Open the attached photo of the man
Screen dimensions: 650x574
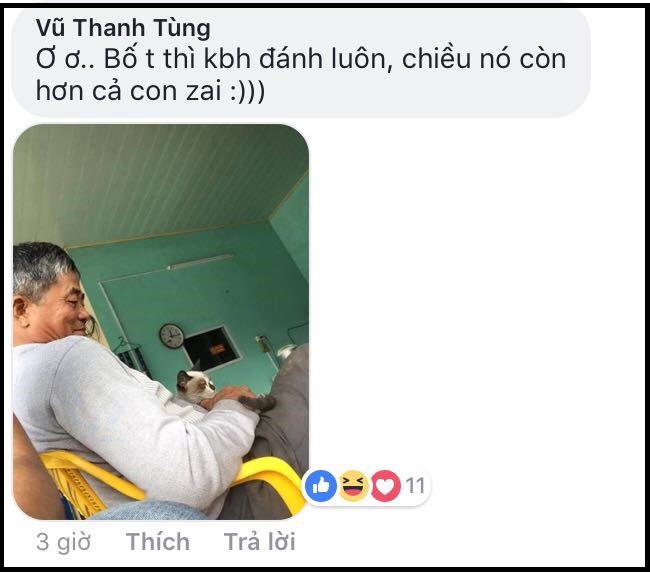pos(161,322)
